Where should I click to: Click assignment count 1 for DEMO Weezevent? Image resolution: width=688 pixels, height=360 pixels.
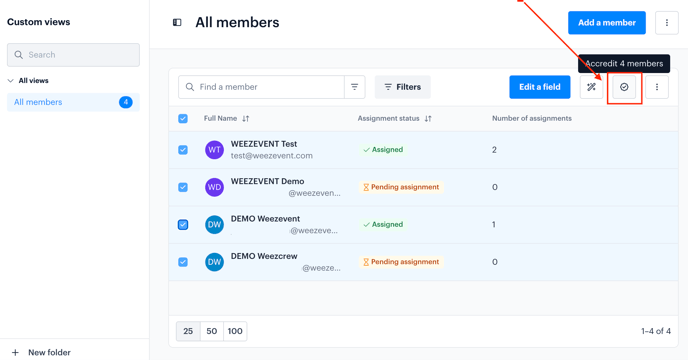click(x=494, y=225)
